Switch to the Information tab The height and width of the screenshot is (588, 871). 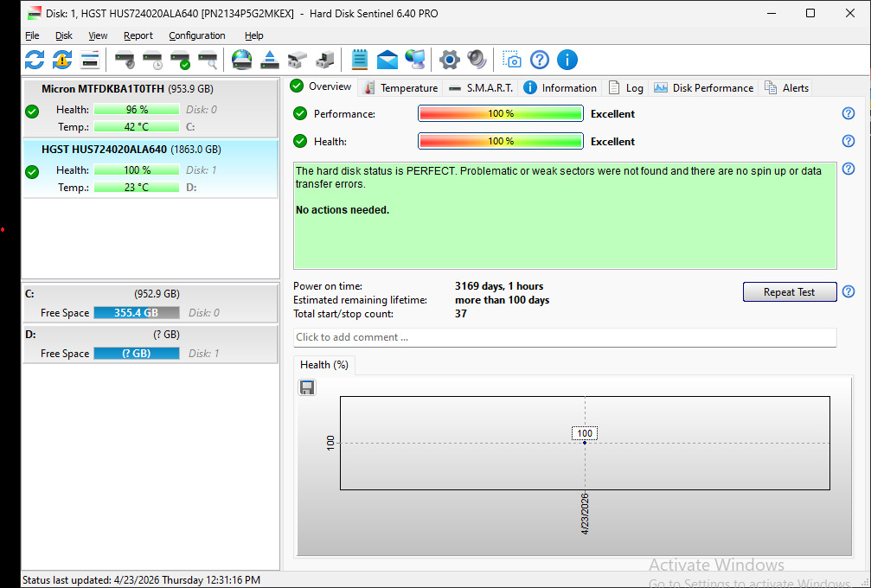pos(560,87)
